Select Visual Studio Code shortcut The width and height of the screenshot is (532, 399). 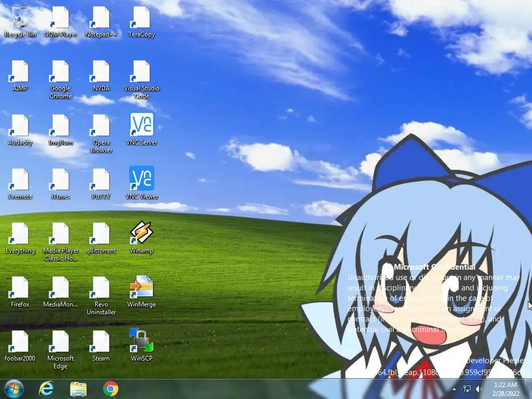point(141,79)
